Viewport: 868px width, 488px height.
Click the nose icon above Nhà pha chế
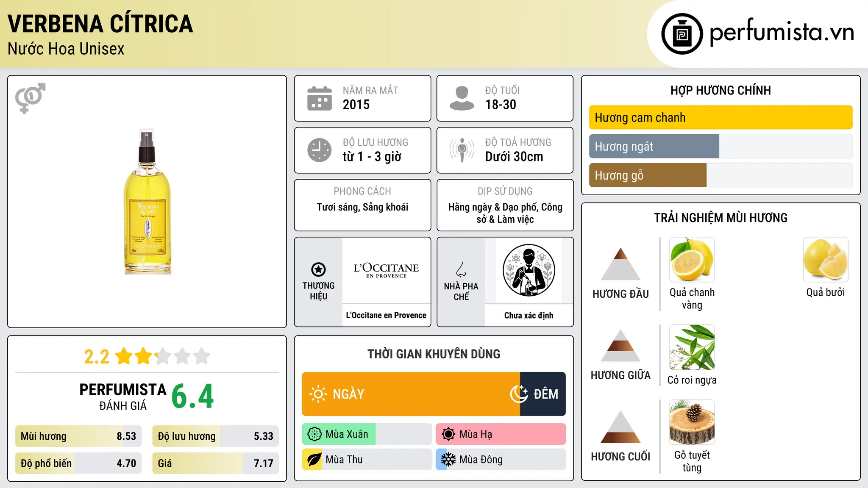click(461, 269)
